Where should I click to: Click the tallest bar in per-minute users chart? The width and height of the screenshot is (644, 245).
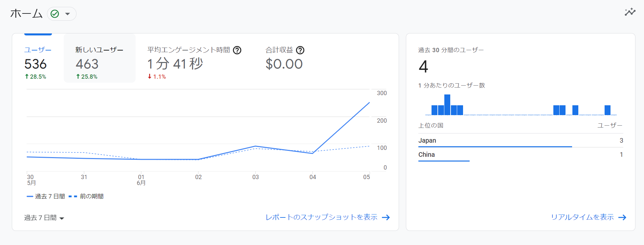coord(447,105)
